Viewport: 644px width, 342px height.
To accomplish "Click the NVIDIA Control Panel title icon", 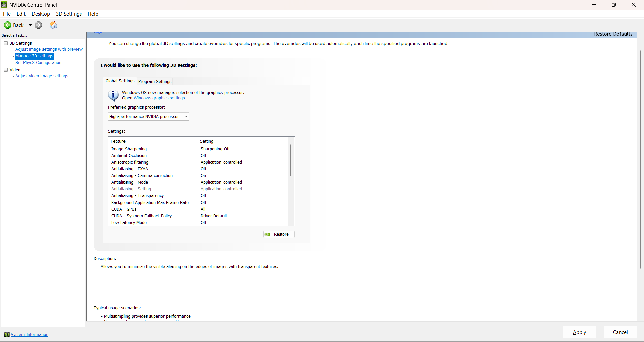I will click(x=4, y=5).
